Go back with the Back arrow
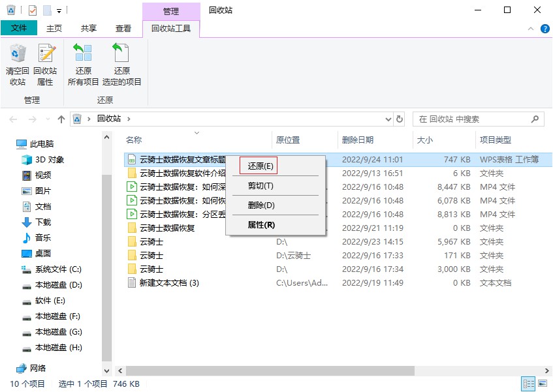The image size is (553, 392). (x=14, y=119)
